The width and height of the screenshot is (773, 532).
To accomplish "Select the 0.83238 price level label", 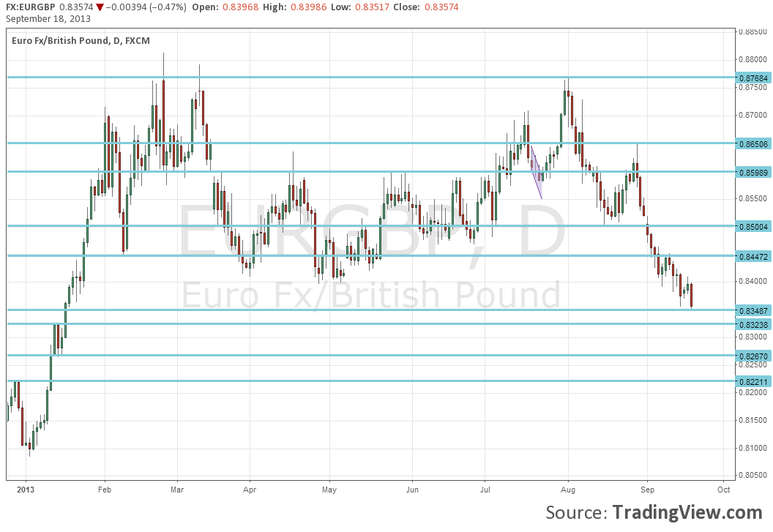I will 753,324.
